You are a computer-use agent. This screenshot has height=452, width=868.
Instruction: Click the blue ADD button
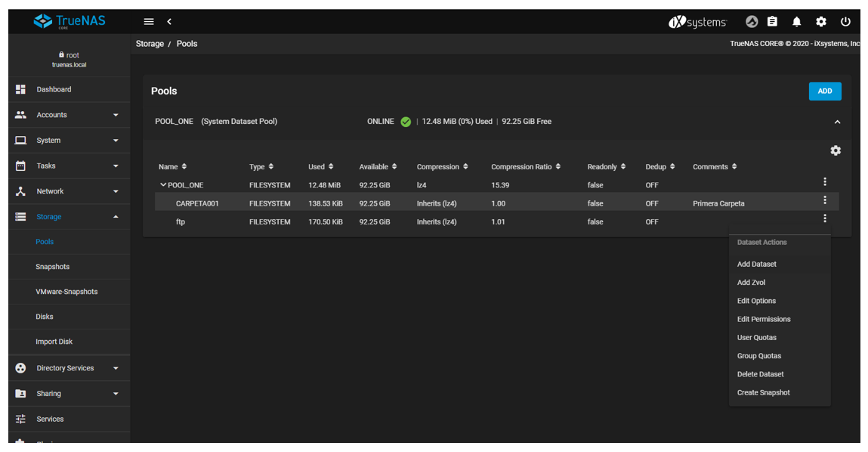[825, 91]
